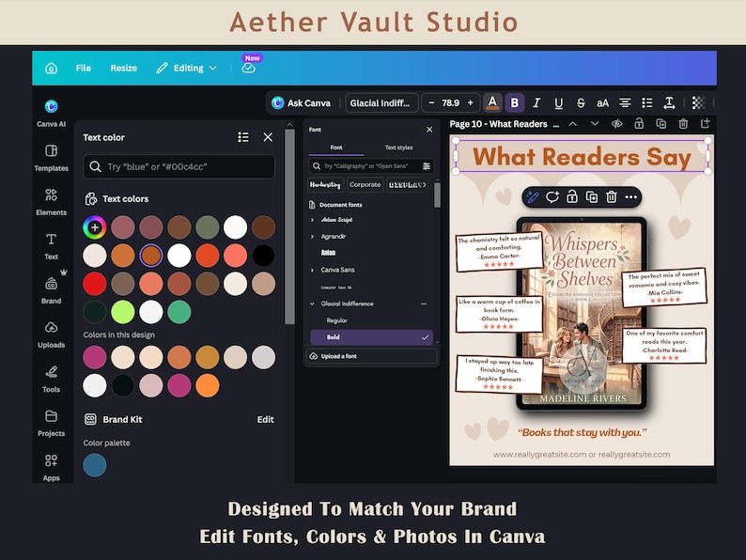Close the Text color panel

click(268, 137)
